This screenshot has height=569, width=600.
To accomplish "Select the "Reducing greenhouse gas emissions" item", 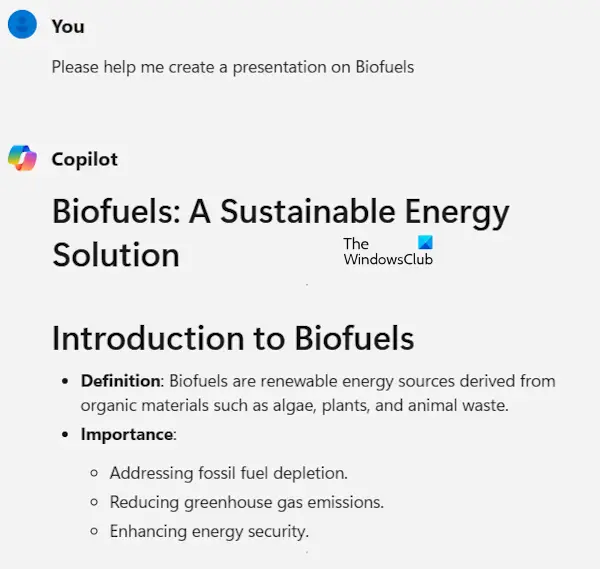I will 247,503.
